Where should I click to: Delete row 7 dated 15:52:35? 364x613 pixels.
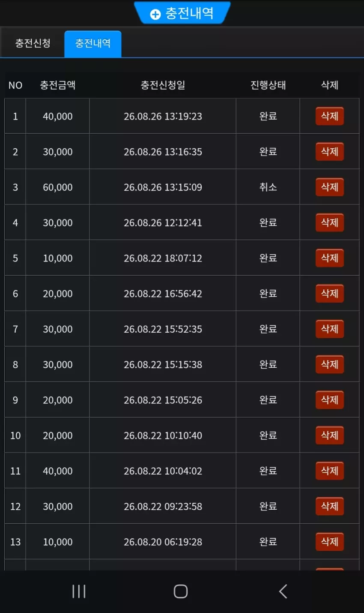(330, 329)
